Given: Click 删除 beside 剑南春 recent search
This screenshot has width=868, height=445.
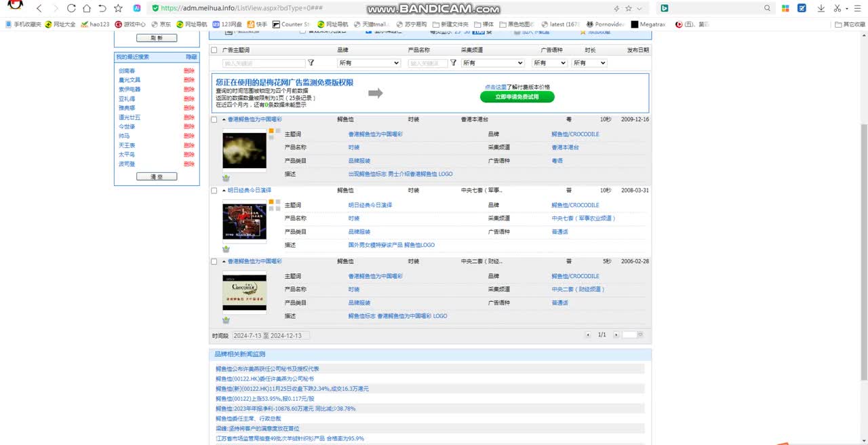Looking at the screenshot, I should 189,71.
